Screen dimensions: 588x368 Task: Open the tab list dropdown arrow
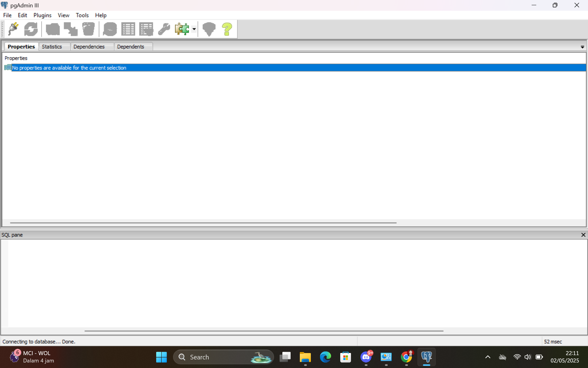[582, 47]
